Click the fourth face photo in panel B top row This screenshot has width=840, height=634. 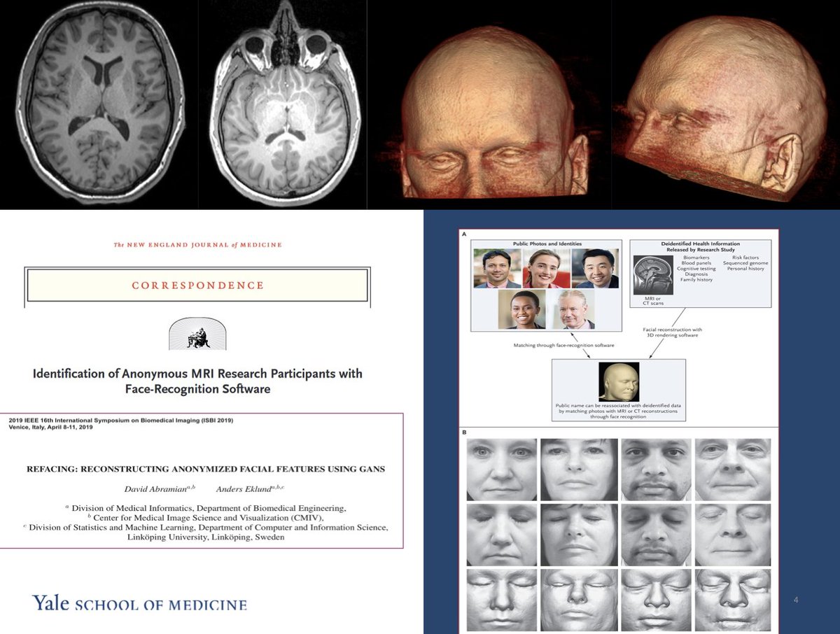(733, 470)
